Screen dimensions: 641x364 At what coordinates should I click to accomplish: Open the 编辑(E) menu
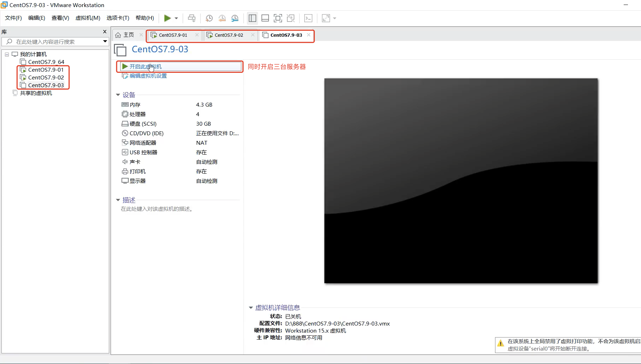point(37,18)
